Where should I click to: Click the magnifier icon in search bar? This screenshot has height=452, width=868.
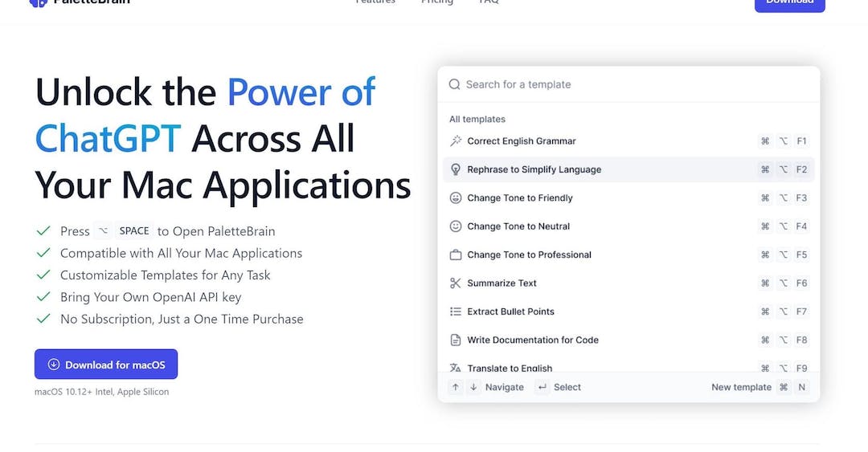click(454, 84)
